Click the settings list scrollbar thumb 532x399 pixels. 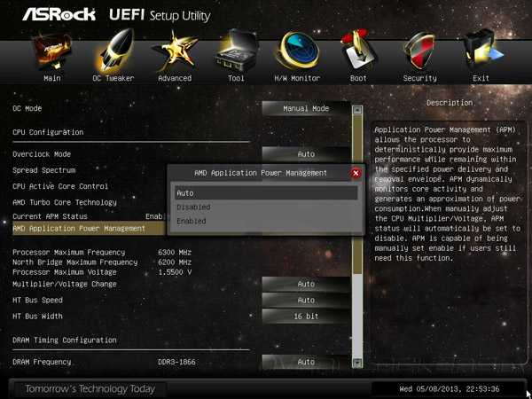[x=357, y=194]
